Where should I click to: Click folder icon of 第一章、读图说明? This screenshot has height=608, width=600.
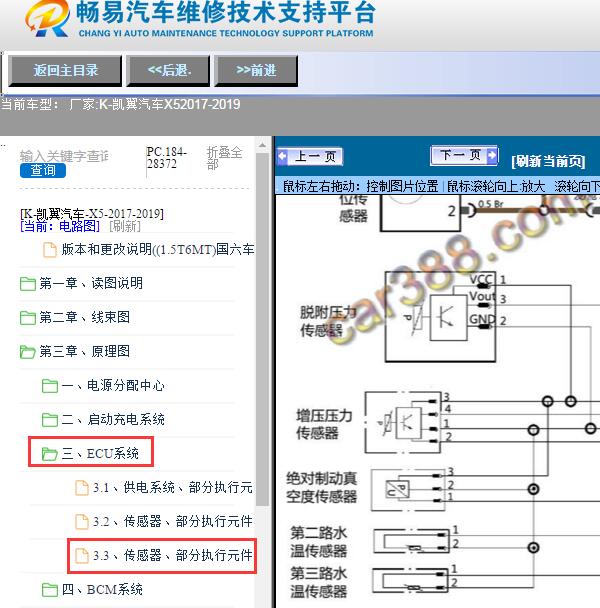(28, 284)
